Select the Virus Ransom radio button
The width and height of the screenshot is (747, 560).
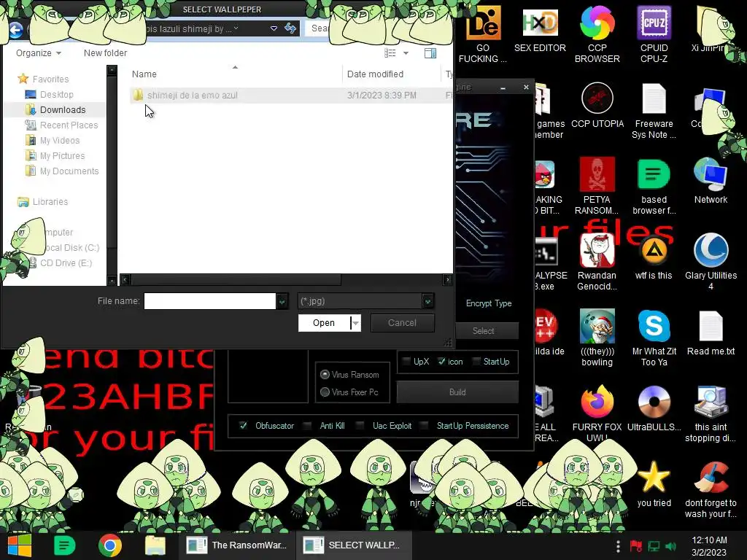325,374
